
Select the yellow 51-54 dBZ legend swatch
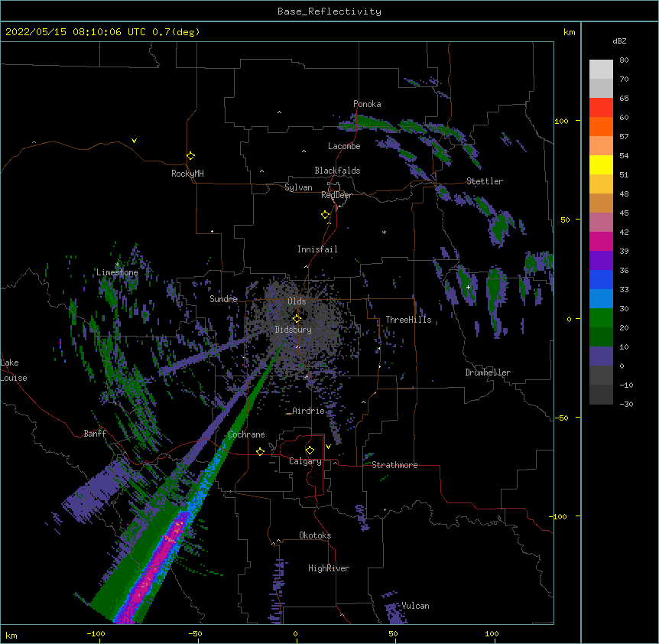pos(601,164)
